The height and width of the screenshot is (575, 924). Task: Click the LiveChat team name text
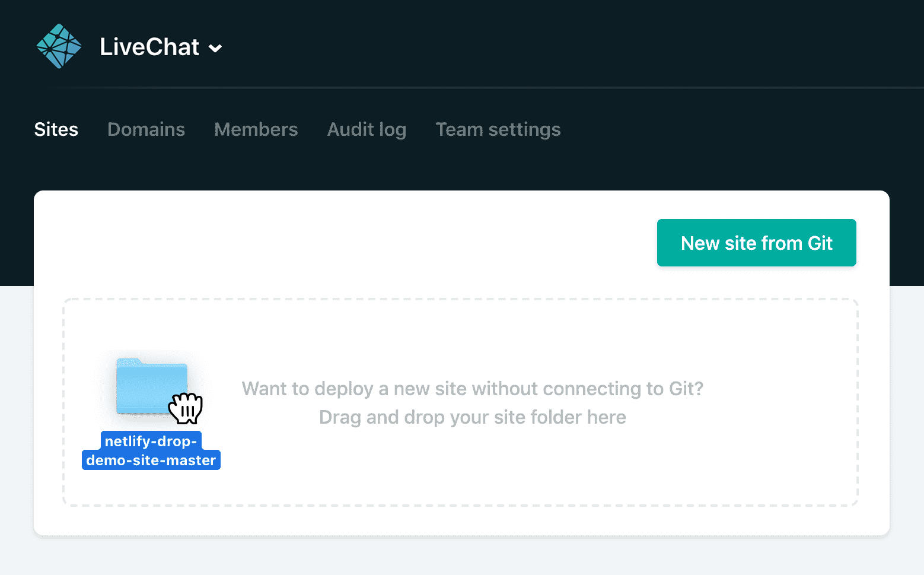coord(148,47)
